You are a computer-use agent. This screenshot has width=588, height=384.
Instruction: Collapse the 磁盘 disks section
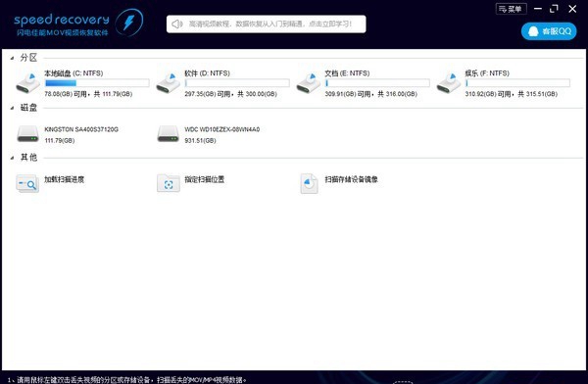(13, 108)
